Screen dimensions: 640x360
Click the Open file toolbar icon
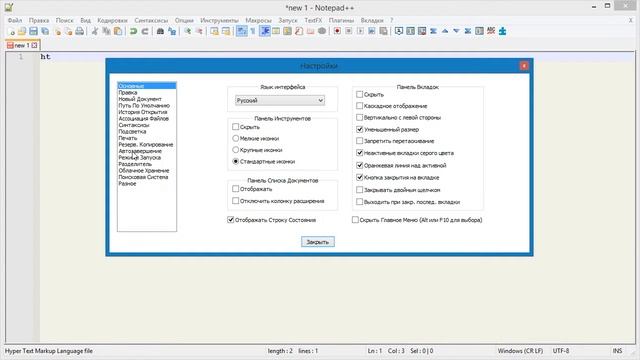pos(22,31)
